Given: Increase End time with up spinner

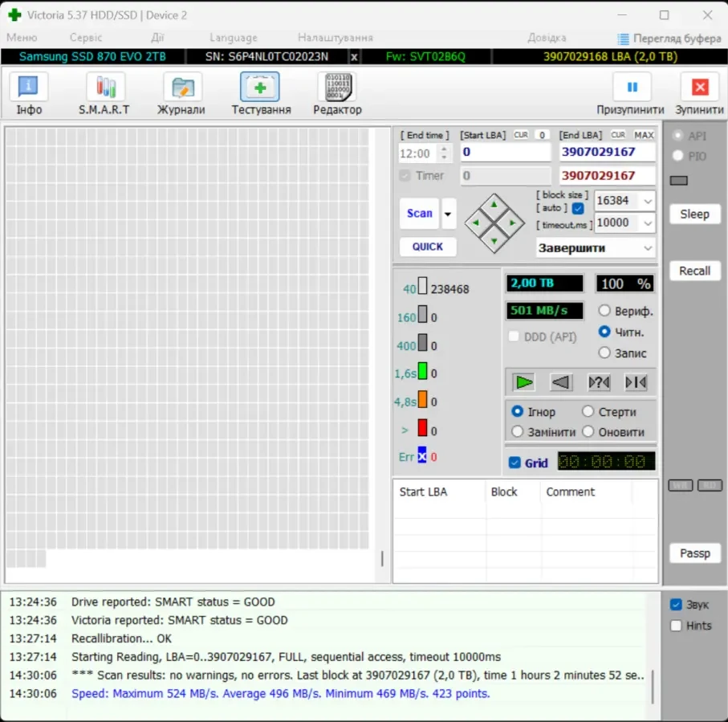Looking at the screenshot, I should coord(444,149).
